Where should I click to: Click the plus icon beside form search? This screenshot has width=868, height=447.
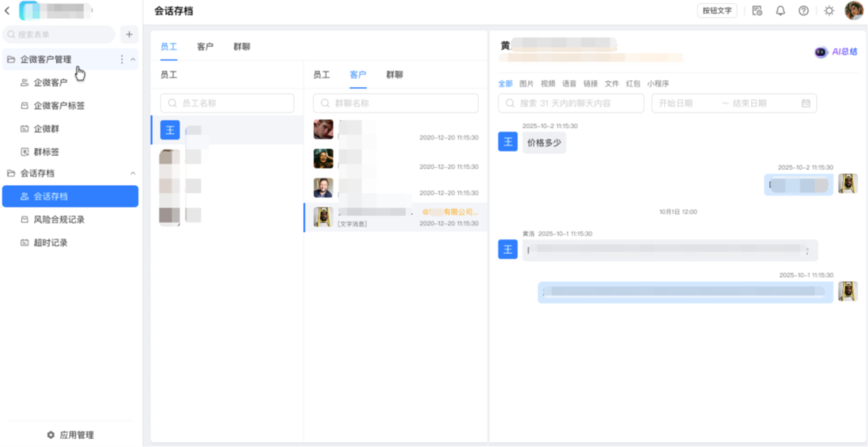pyautogui.click(x=129, y=34)
